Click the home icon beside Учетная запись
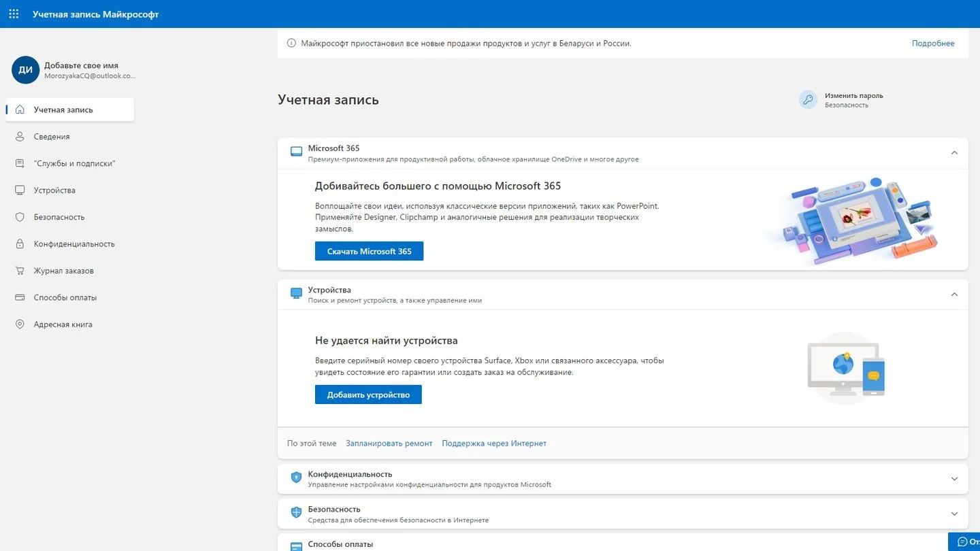980x551 pixels. pyautogui.click(x=20, y=110)
